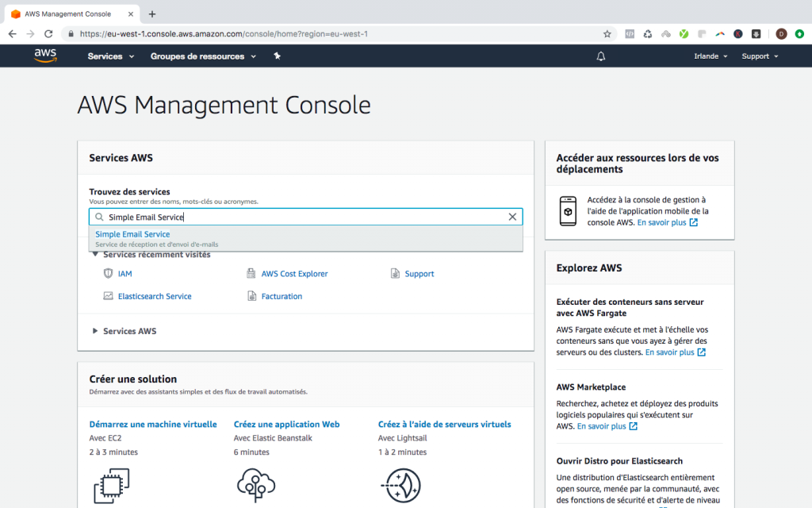Click the EC2 virtual machine chip icon

tap(111, 485)
